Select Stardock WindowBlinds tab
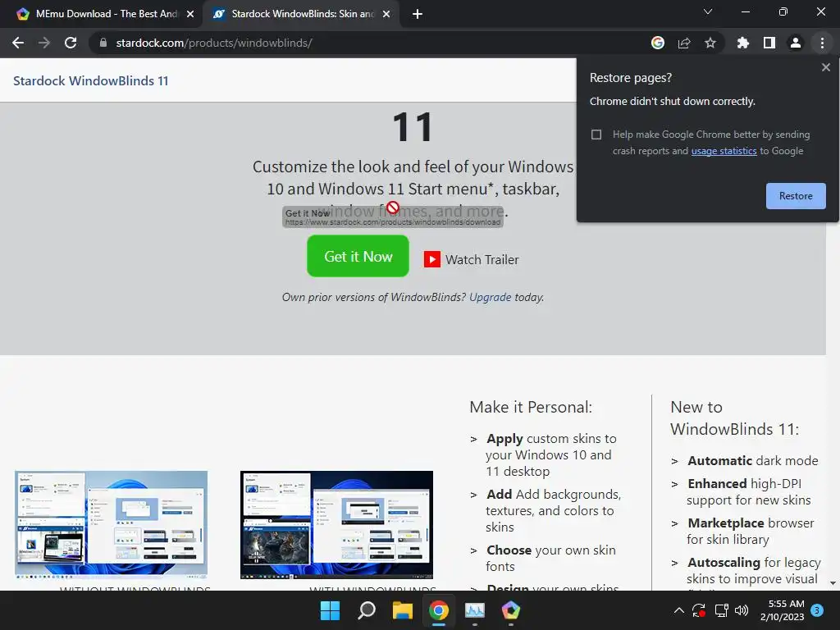This screenshot has width=840, height=630. pos(300,14)
